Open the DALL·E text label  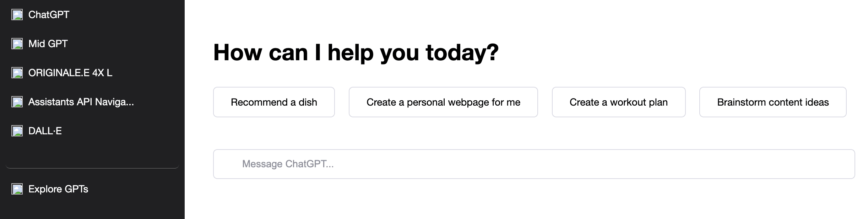point(45,131)
